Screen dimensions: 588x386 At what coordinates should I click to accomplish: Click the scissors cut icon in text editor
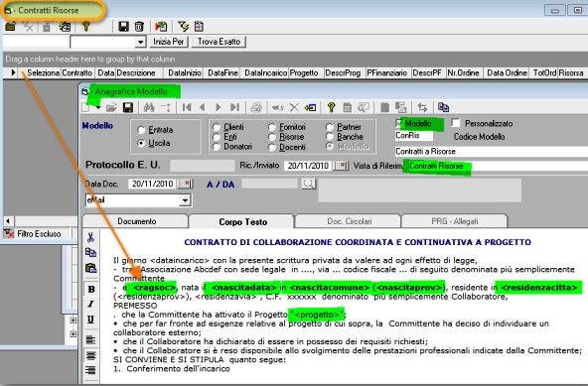coord(90,237)
